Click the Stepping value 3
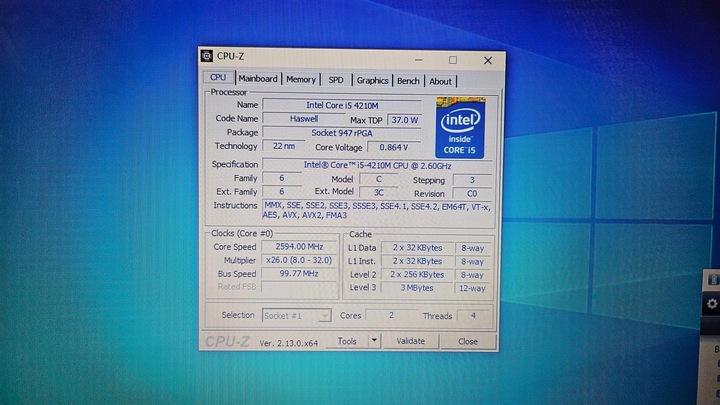 point(472,180)
